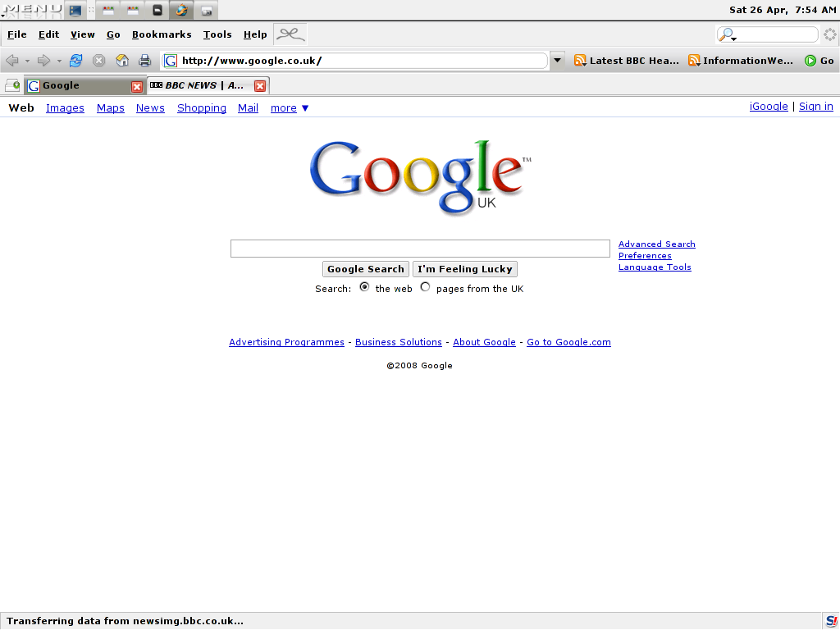Open the Advanced Search link

[657, 244]
